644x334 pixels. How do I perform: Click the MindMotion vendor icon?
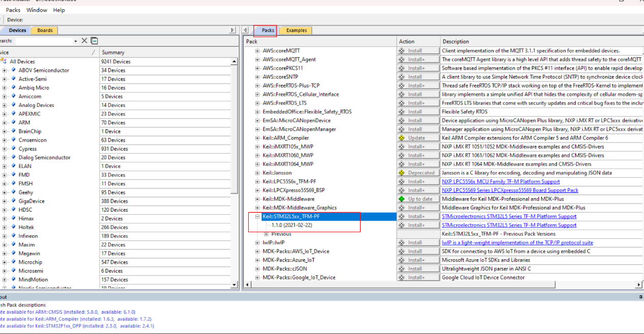coord(13,280)
